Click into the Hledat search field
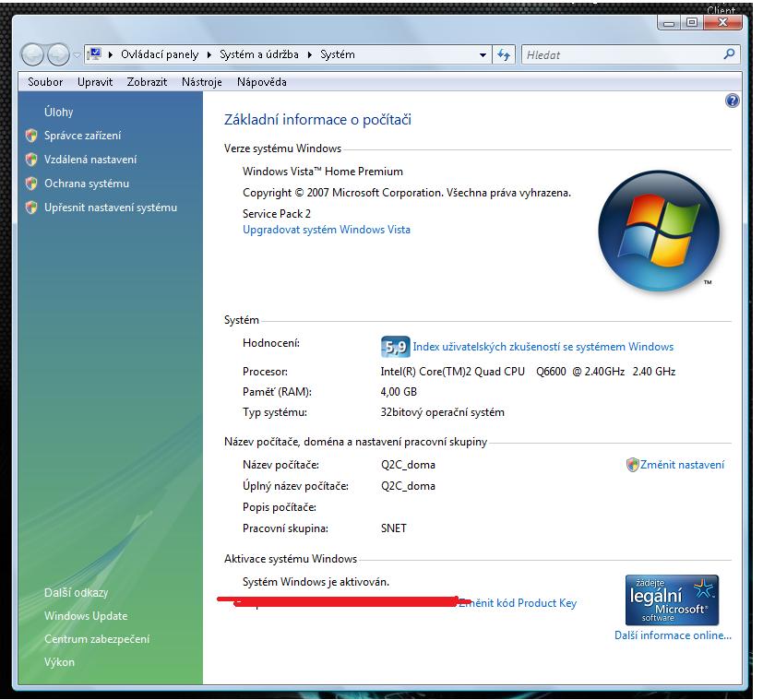Image resolution: width=775 pixels, height=700 pixels. click(x=618, y=54)
